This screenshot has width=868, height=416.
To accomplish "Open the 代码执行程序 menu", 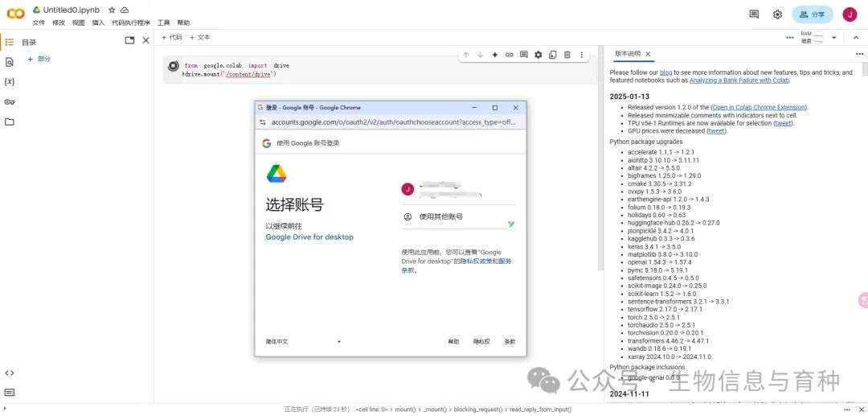I will point(131,23).
